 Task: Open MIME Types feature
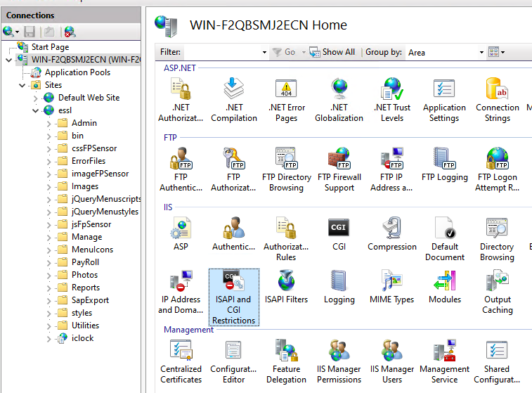(x=392, y=287)
